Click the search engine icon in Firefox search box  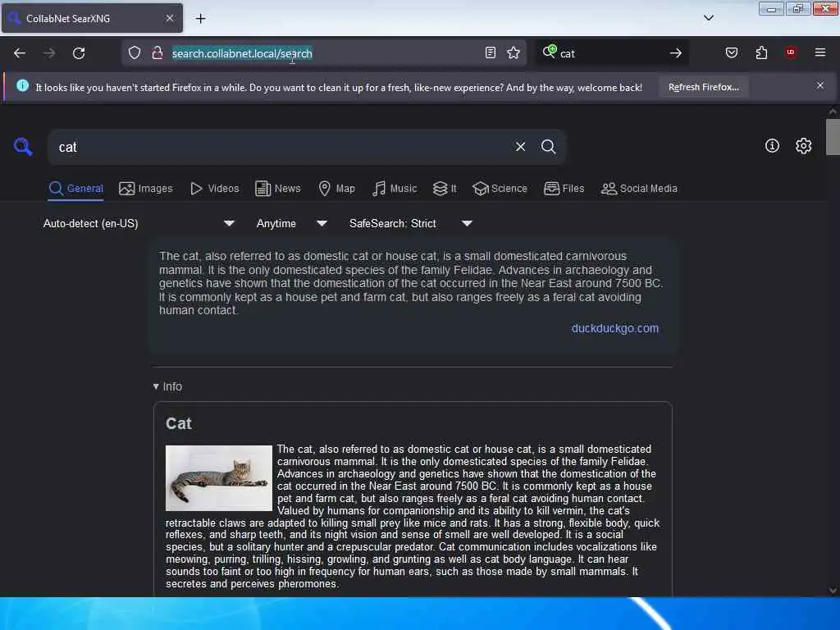tap(550, 52)
